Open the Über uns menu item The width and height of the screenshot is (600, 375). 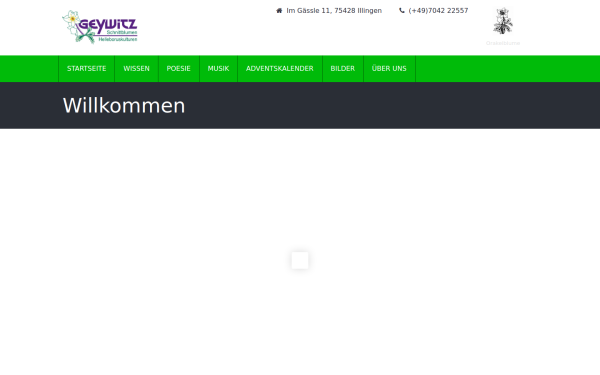389,68
